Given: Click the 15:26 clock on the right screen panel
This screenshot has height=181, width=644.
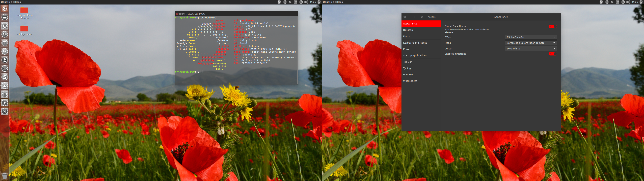Looking at the screenshot, I should click(635, 2).
